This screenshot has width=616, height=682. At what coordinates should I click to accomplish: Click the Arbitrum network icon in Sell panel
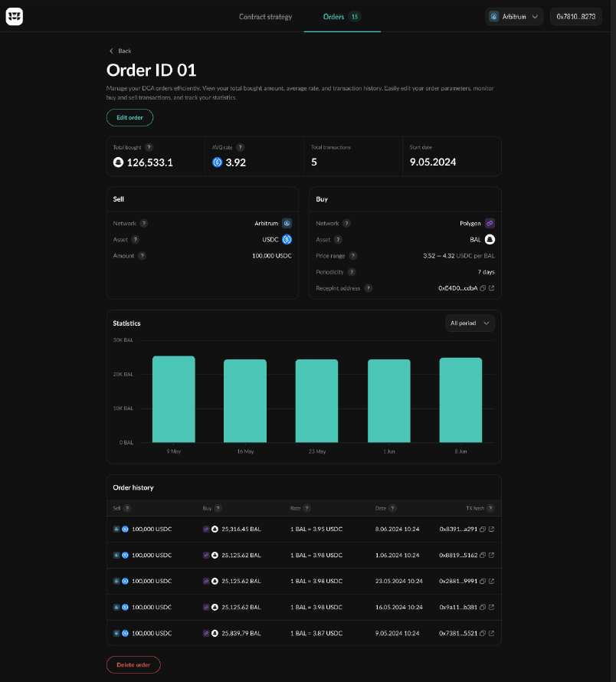[x=287, y=223]
